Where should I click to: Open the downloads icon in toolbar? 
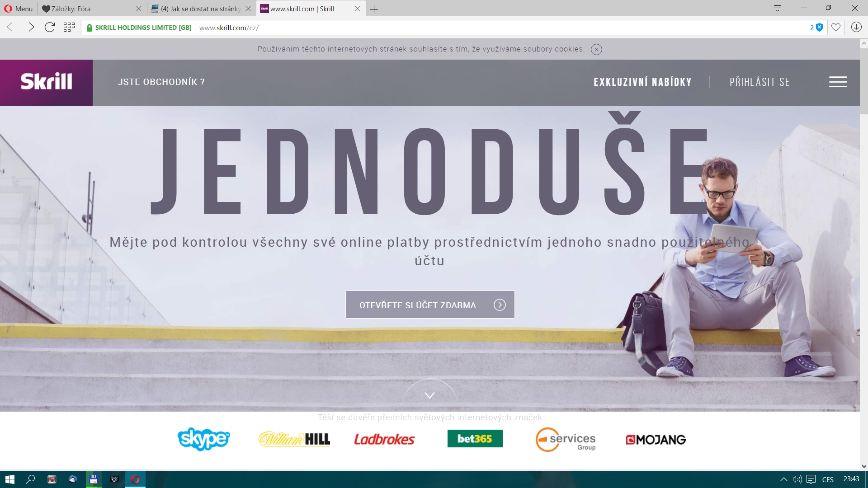pos(856,27)
